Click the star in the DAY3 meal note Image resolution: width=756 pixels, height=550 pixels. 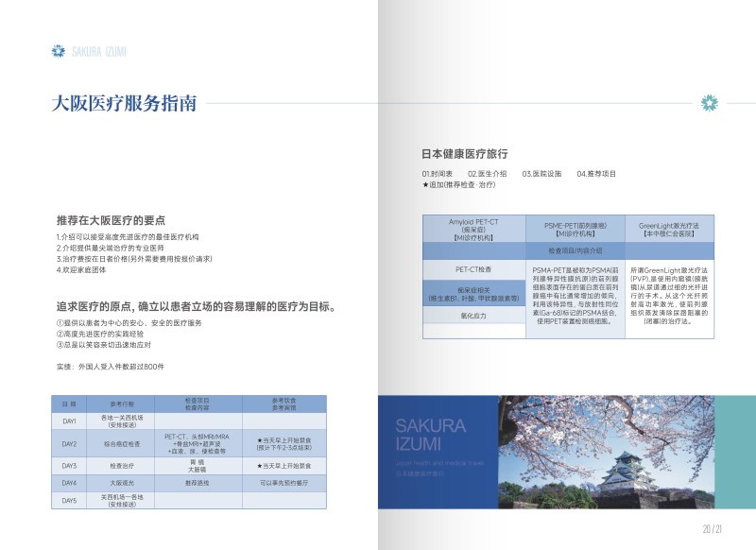pos(260,466)
